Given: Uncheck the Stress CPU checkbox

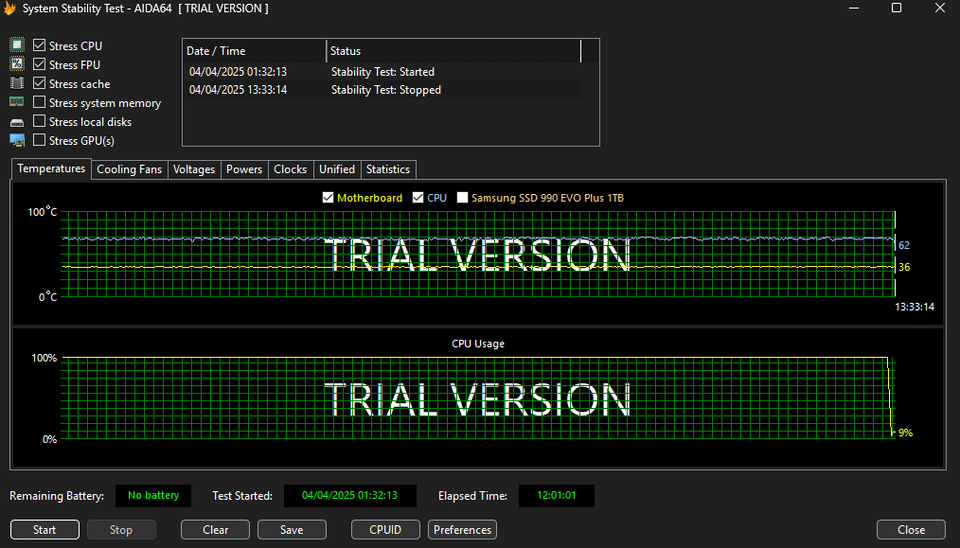Looking at the screenshot, I should [39, 45].
